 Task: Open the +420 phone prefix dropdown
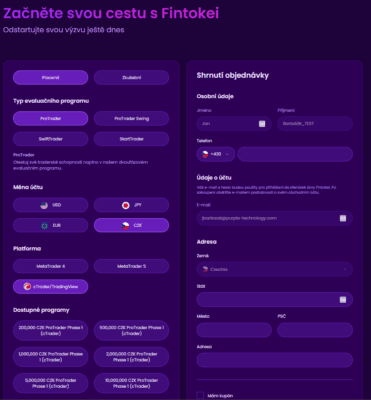point(216,154)
